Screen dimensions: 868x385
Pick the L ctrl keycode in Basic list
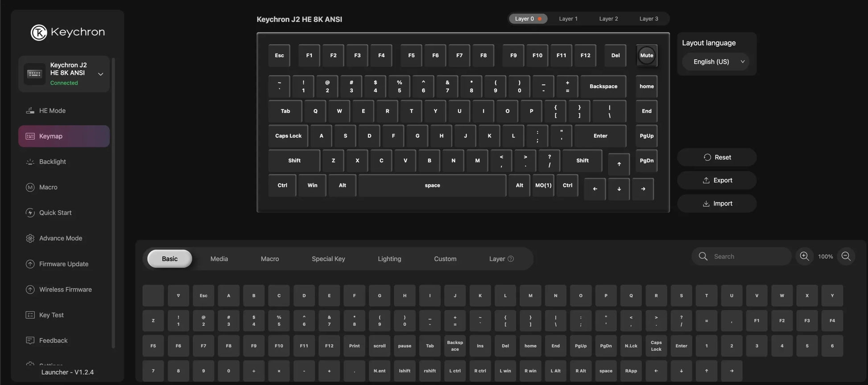[x=455, y=371]
